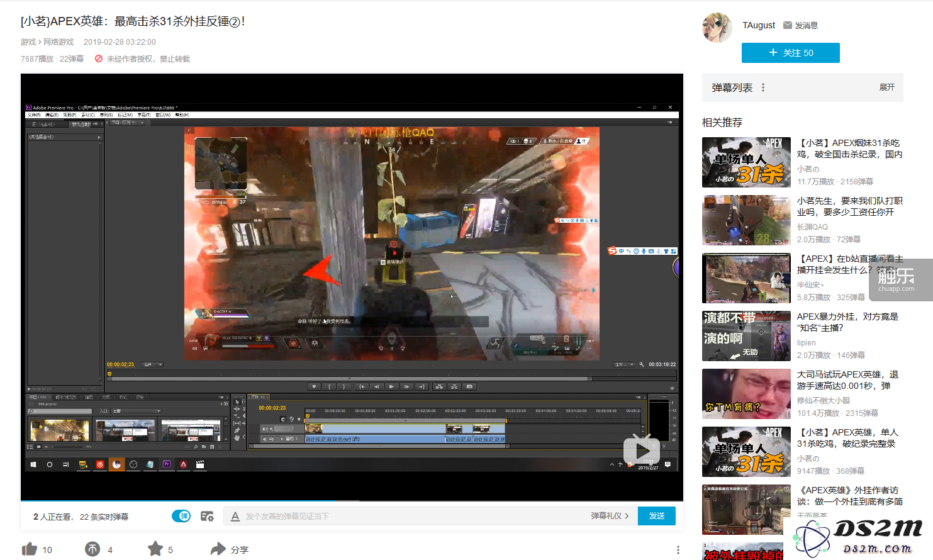
Task: Click the 发送 button
Action: pos(657,516)
